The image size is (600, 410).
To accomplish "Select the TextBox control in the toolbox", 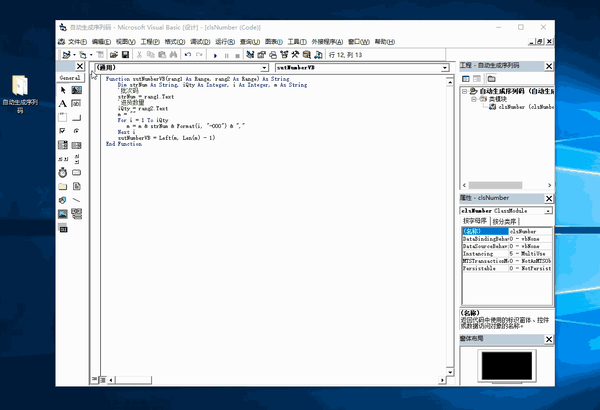I will [77, 104].
